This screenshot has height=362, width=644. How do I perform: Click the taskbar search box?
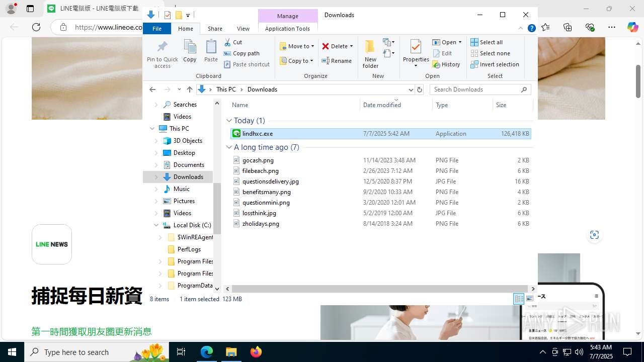tap(96, 352)
